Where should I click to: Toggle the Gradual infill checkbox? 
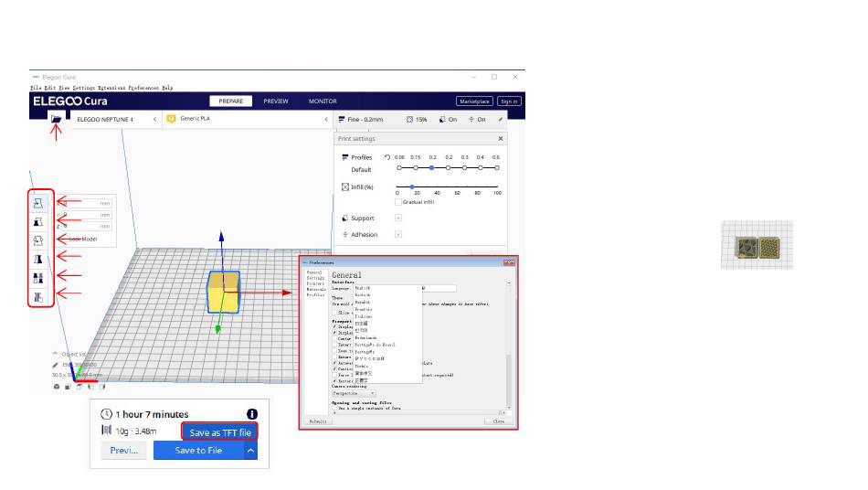coord(398,202)
